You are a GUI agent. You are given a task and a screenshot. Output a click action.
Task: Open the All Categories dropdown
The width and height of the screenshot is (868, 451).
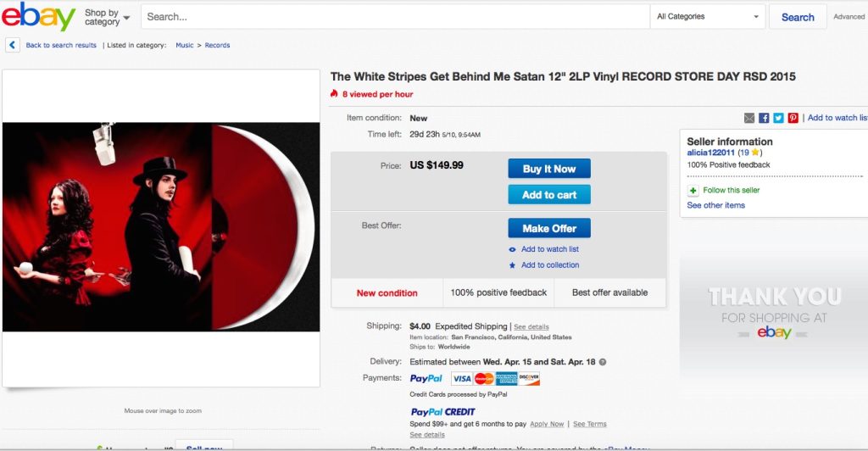[x=708, y=17]
